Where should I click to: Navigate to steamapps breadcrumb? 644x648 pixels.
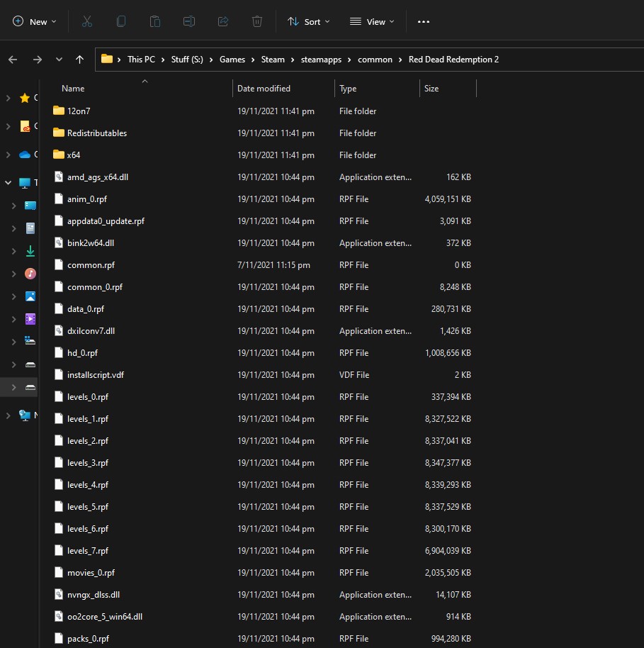pos(321,60)
